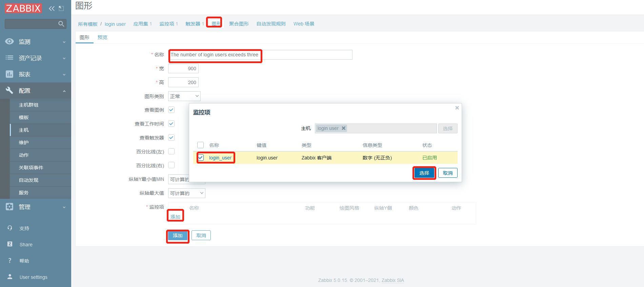Click the Z icon beside Share
Screen dimensions: 644x287
(x=10, y=244)
